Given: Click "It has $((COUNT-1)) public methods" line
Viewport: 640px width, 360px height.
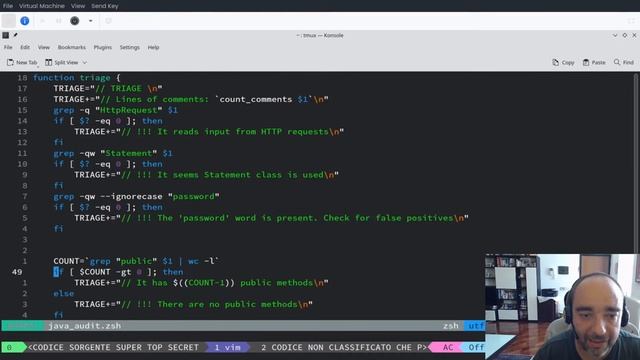Looking at the screenshot, I should (x=201, y=283).
